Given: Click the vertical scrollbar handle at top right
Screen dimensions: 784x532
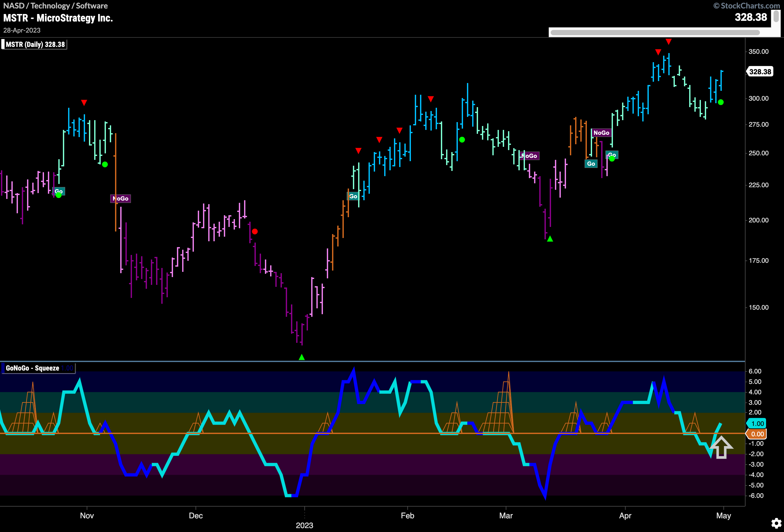Looking at the screenshot, I should [776, 17].
